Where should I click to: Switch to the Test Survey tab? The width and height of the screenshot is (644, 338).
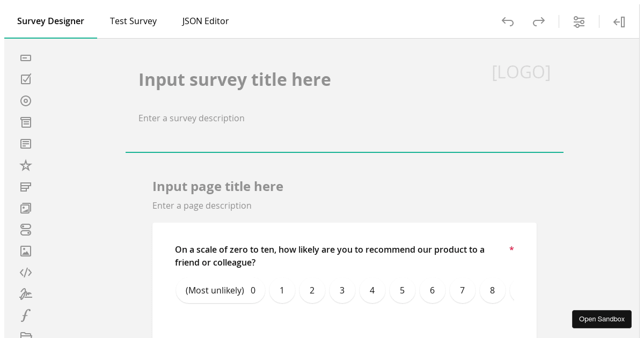pos(133,21)
